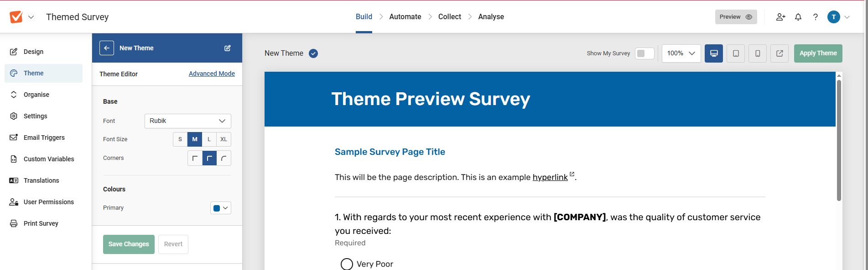This screenshot has height=270, width=868.
Task: Open the Font dropdown showing Rubik
Action: [x=188, y=121]
